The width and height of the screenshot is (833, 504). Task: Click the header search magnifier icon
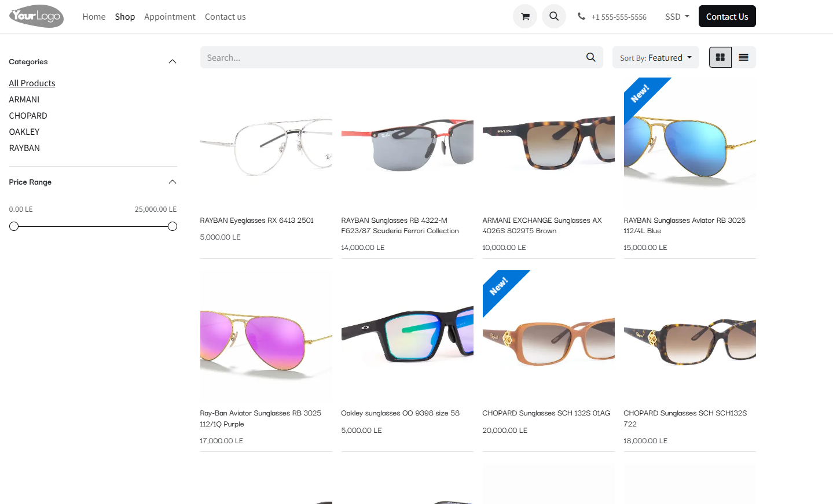pos(554,16)
